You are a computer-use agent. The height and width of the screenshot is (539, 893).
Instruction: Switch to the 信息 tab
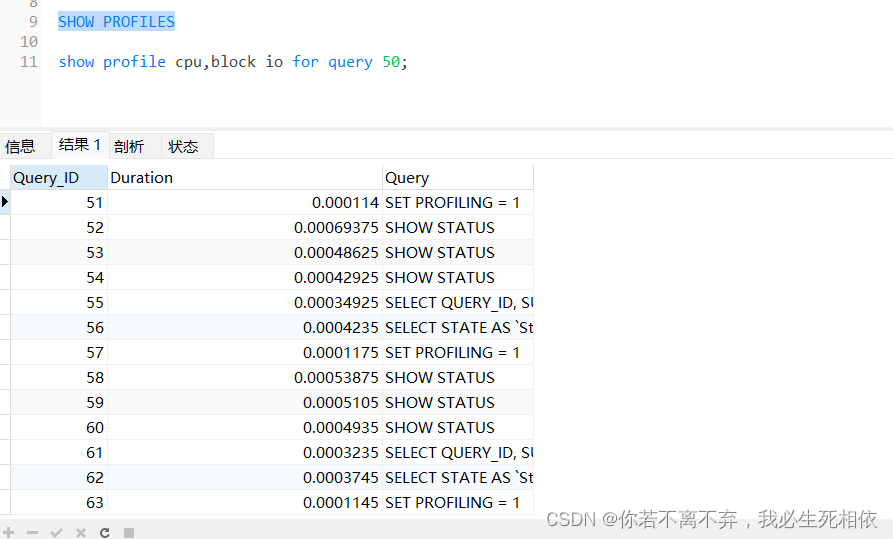[21, 146]
